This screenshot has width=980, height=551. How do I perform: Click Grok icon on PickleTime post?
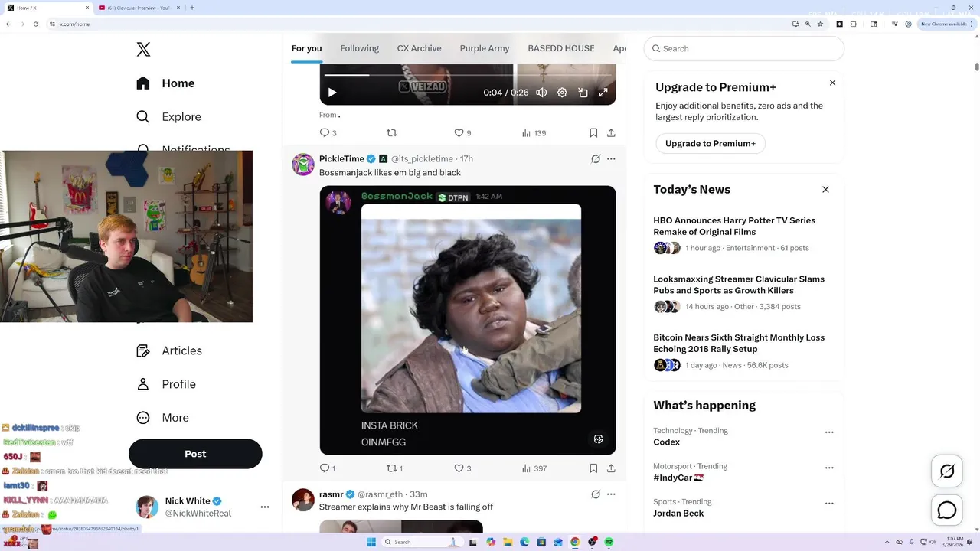[x=596, y=159]
